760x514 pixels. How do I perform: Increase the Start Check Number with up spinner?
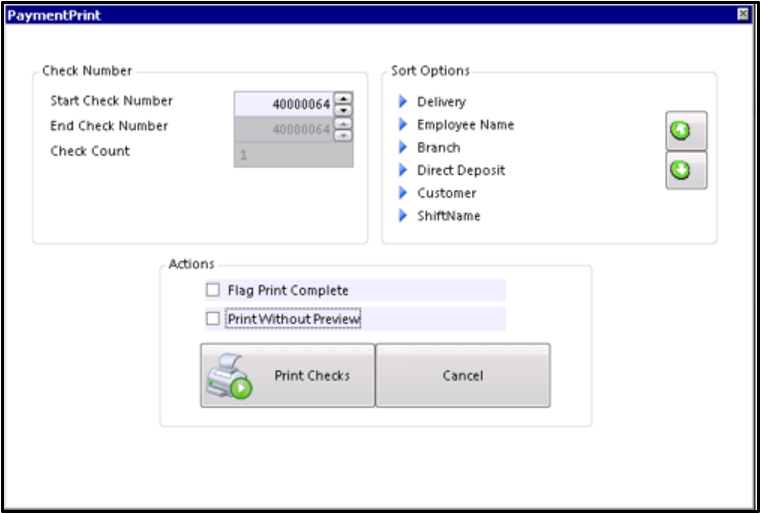coord(344,98)
